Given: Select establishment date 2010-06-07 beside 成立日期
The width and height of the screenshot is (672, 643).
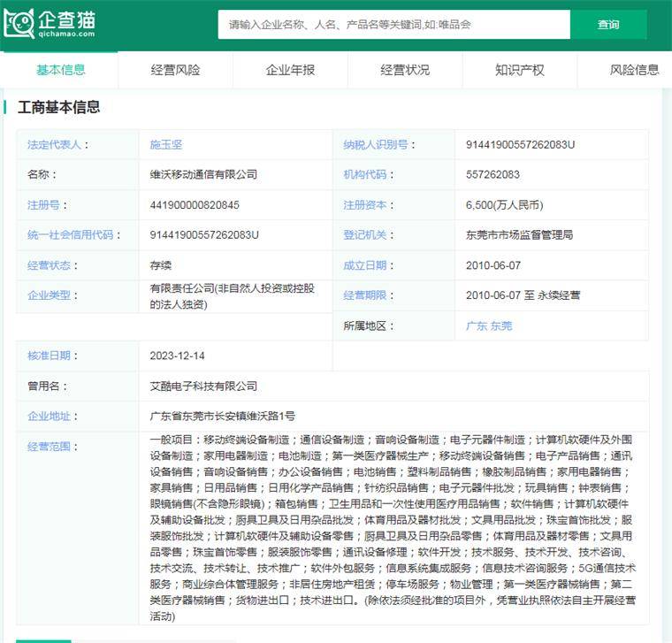Looking at the screenshot, I should tap(493, 265).
